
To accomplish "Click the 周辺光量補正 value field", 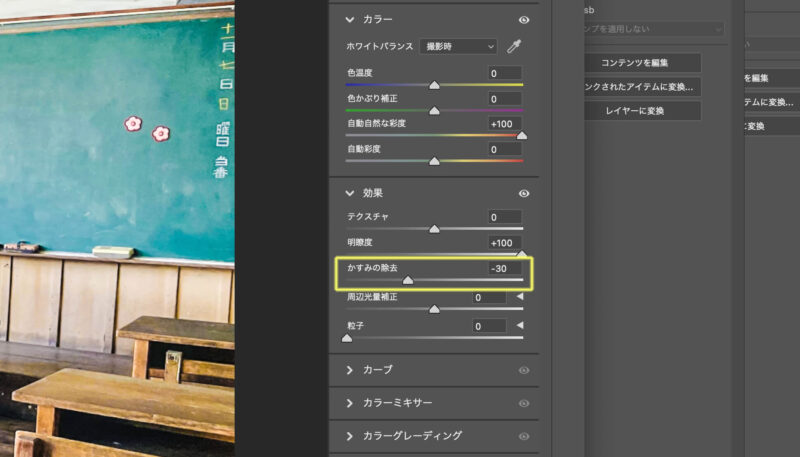I will (489, 297).
